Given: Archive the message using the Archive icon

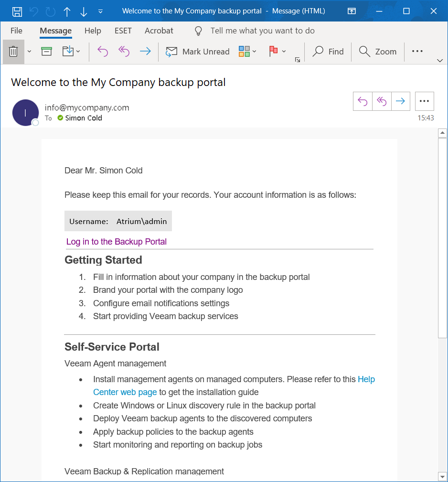Looking at the screenshot, I should [x=46, y=51].
